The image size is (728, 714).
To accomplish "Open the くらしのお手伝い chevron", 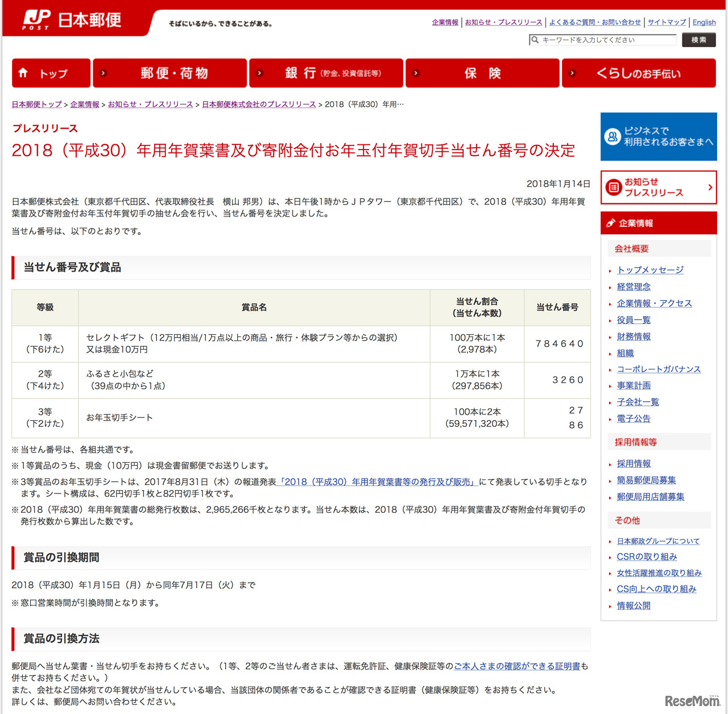I will 572,73.
